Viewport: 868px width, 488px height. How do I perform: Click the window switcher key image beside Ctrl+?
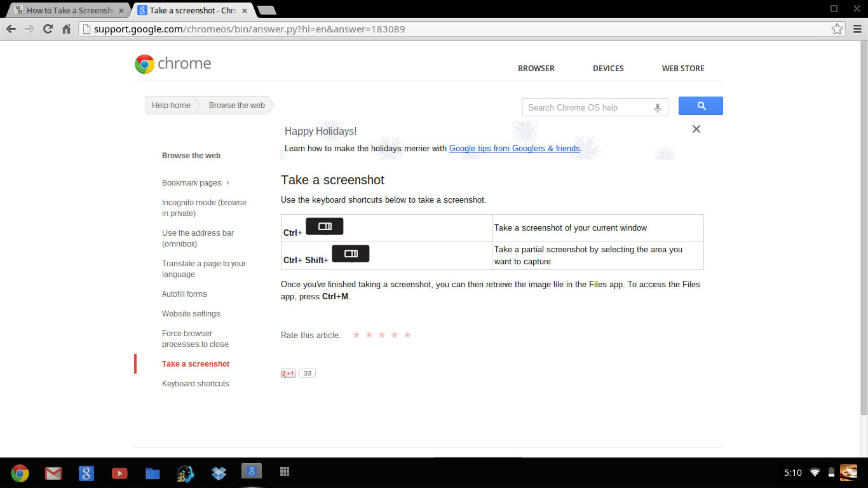pos(325,226)
